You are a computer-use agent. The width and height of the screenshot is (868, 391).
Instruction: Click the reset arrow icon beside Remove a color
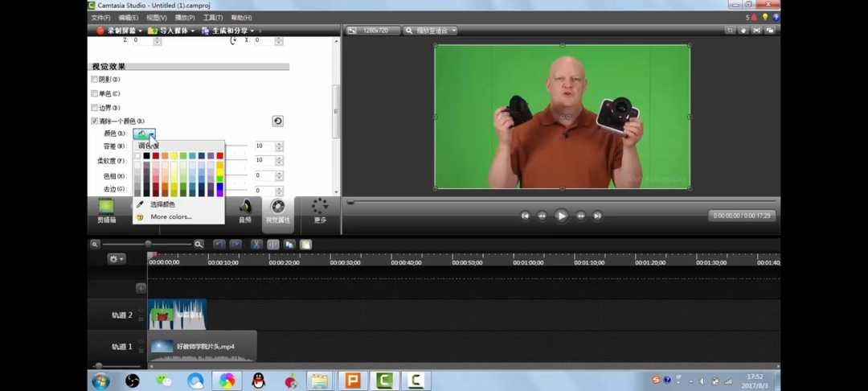click(x=277, y=121)
